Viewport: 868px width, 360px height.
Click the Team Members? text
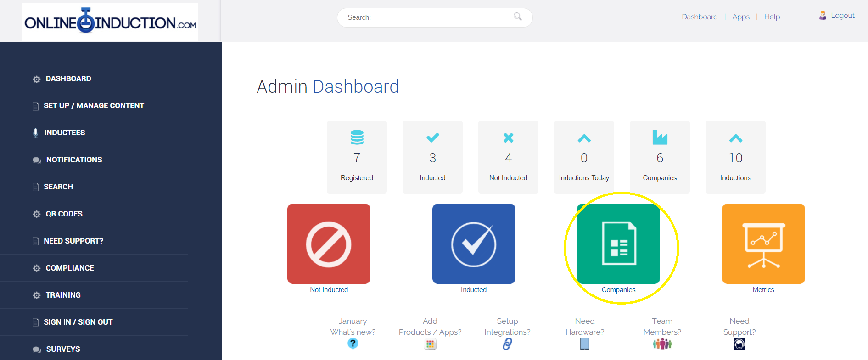pyautogui.click(x=662, y=327)
